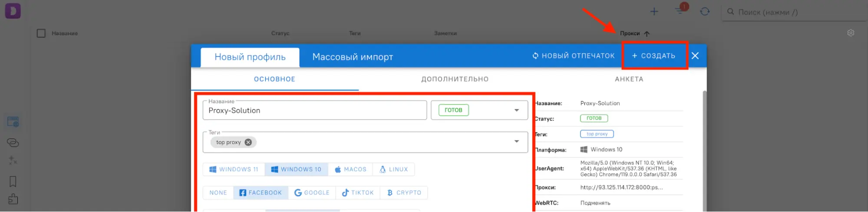Viewport: 868px width, 212px height.
Task: Click the search magnifier icon
Action: pos(730,12)
